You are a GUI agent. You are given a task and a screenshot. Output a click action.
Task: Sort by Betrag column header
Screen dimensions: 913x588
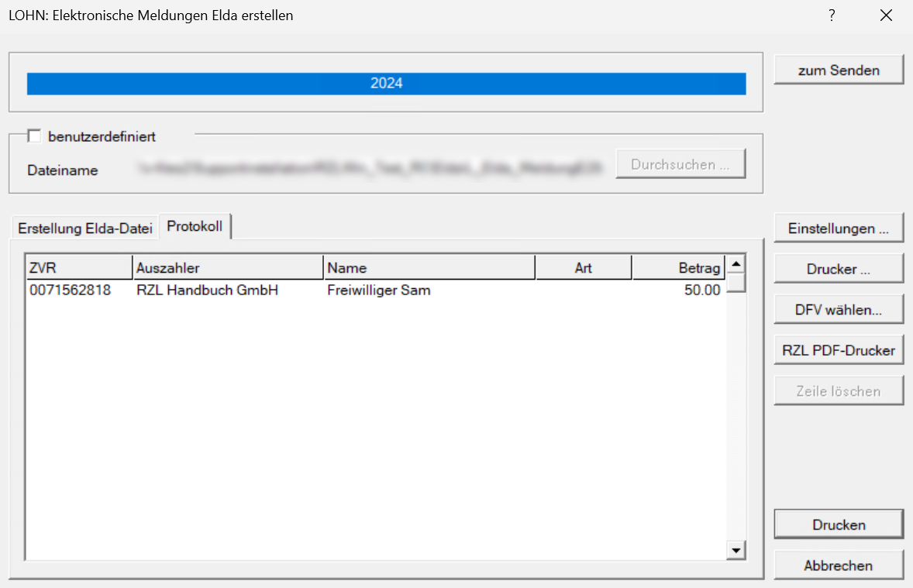679,267
